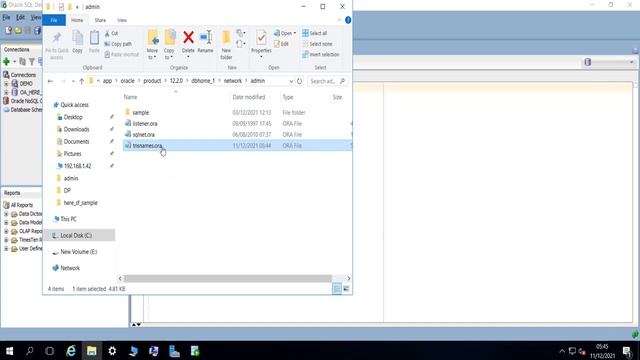This screenshot has height=360, width=640.
Task: Collapse the ribbon with the chevron
Action: [x=339, y=20]
